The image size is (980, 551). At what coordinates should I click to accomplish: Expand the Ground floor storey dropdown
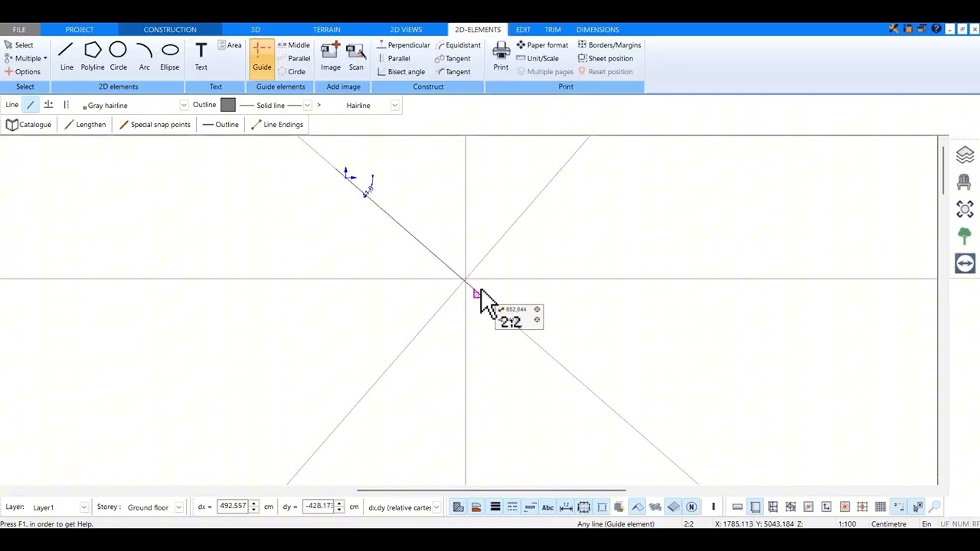click(x=178, y=507)
